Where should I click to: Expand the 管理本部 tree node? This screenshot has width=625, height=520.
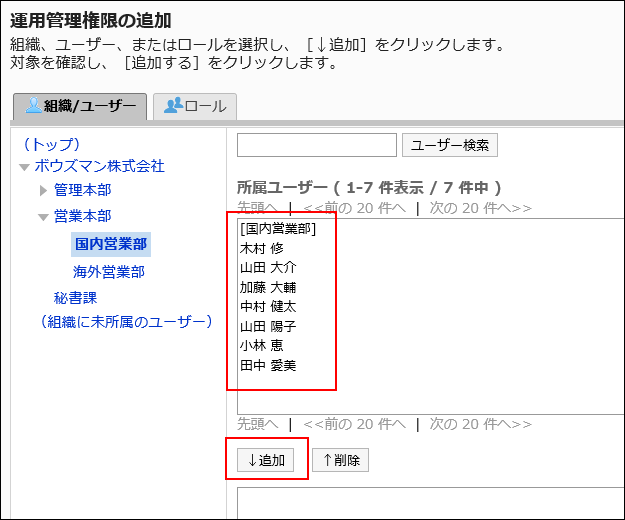point(43,190)
